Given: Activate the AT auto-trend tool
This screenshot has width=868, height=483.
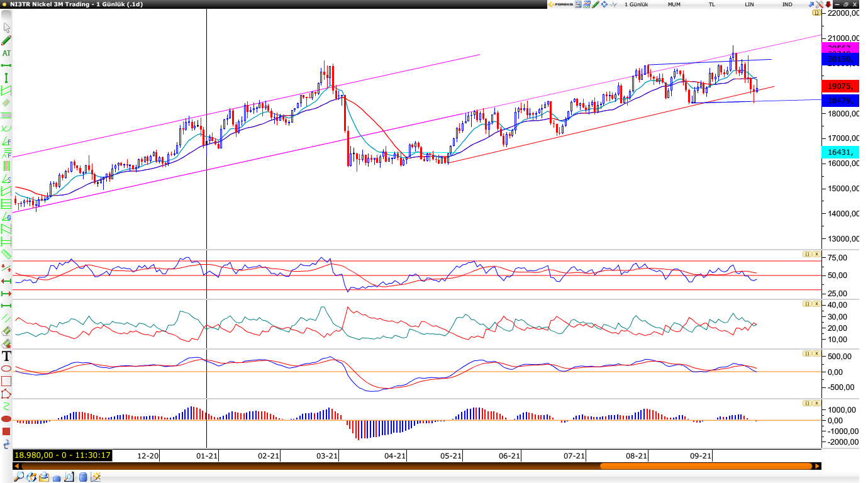Looking at the screenshot, I should [x=7, y=53].
